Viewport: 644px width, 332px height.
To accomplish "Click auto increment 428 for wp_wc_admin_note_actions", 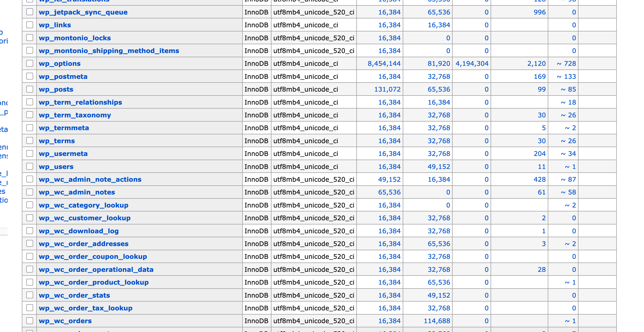I will pos(539,180).
